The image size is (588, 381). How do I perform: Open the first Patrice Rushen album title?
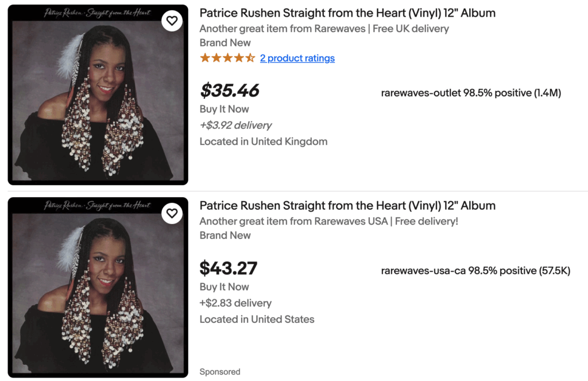point(347,13)
